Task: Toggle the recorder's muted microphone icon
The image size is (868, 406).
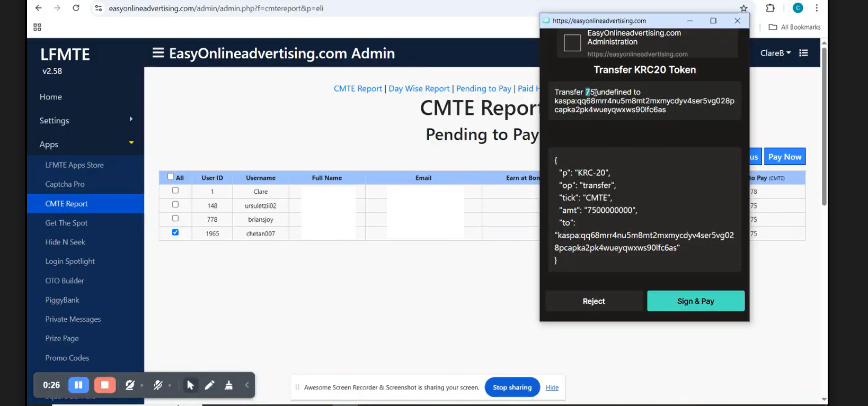Action: click(x=158, y=385)
